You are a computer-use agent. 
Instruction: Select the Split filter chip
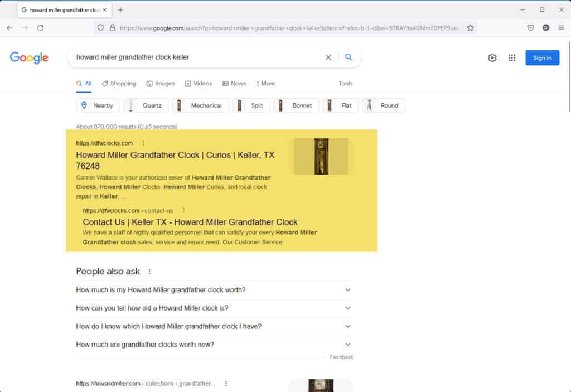point(251,105)
